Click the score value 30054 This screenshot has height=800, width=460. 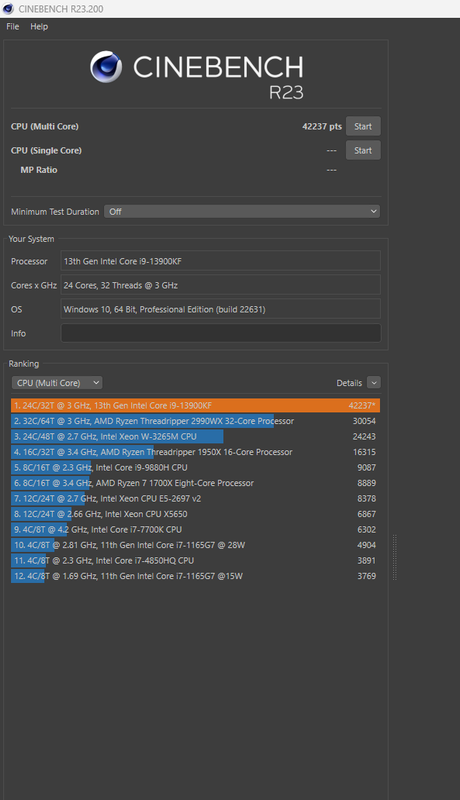[x=364, y=421]
